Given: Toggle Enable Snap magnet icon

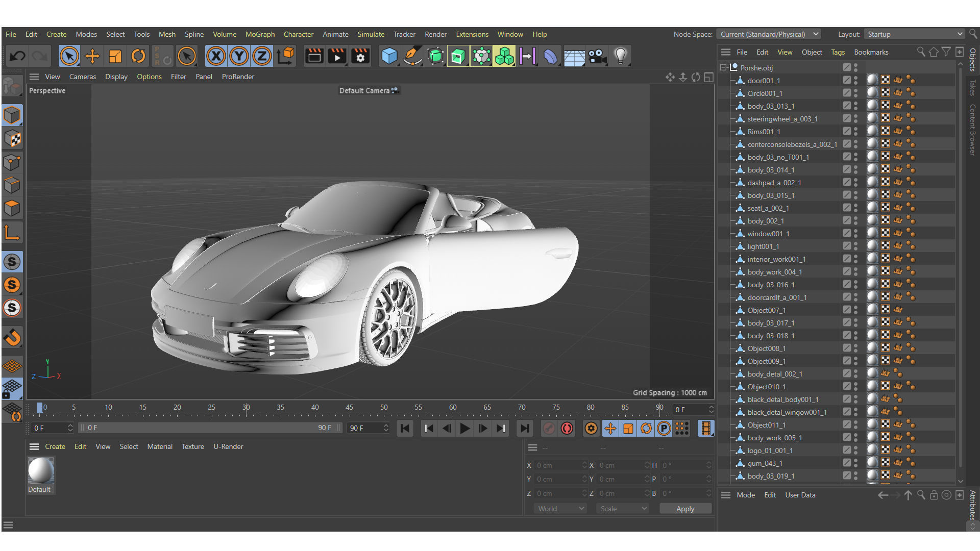Looking at the screenshot, I should (12, 337).
